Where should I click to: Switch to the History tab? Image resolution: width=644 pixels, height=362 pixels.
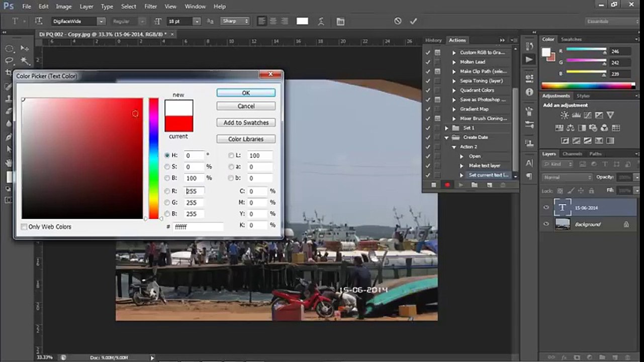pos(433,40)
